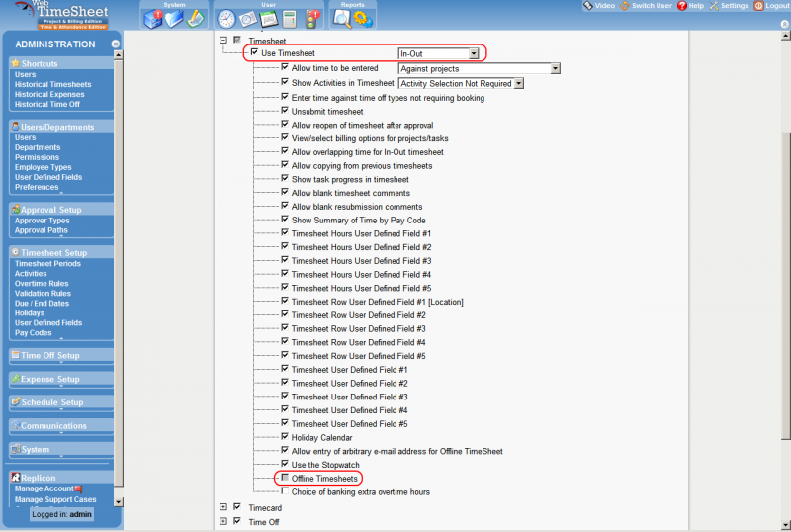Collapse the Administration sidebar with double-arrow icon

(x=115, y=44)
